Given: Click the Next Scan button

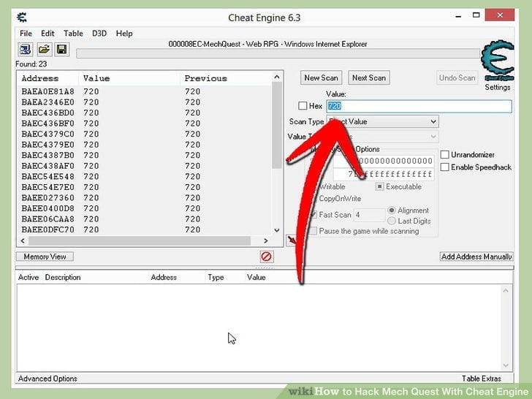Looking at the screenshot, I should (369, 77).
